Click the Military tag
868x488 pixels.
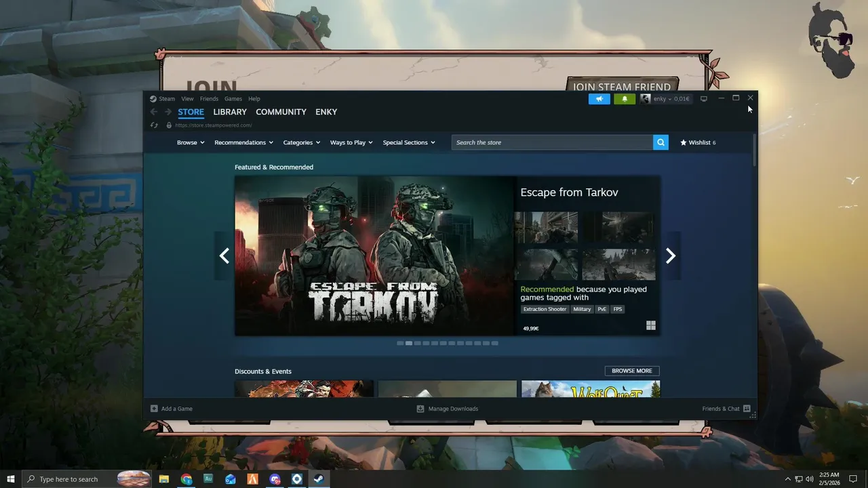tap(582, 309)
